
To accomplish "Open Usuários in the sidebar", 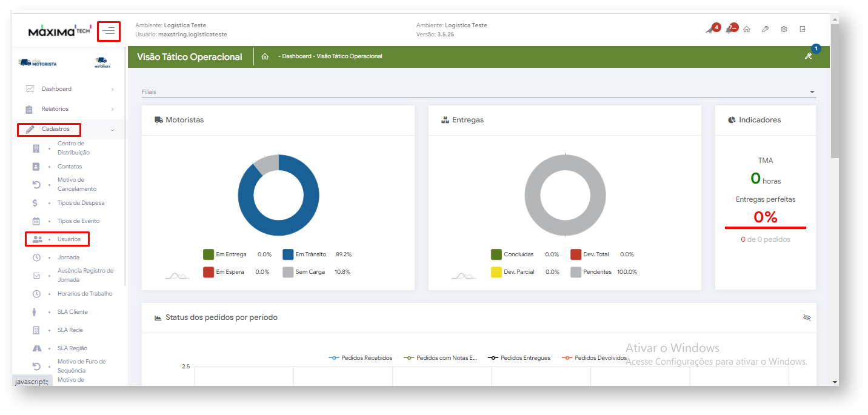I will (68, 239).
